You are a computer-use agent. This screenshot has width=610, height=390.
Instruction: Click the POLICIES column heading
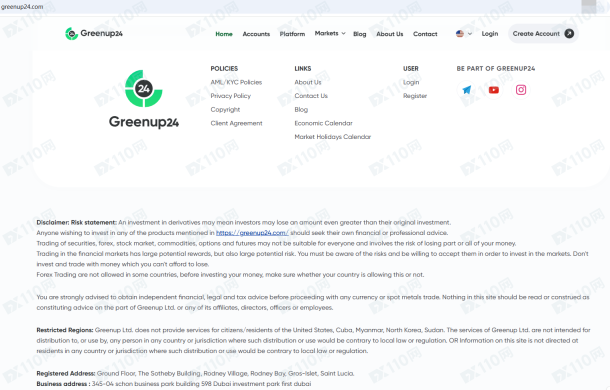(224, 69)
